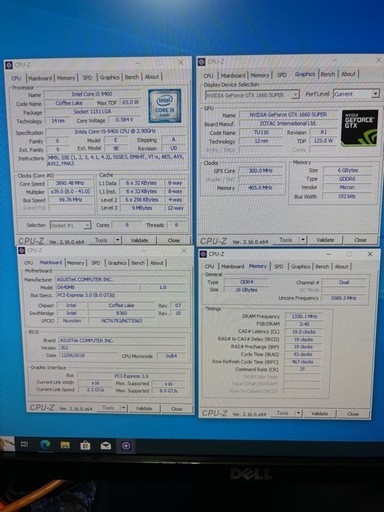Open SPD tab in the CPU window
384x512 pixels.
pos(87,78)
